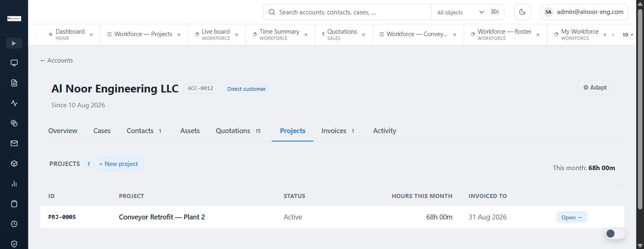Screen dimensions: 644x249
Task: Open the shield check icon in sidebar
Action: (x=14, y=244)
